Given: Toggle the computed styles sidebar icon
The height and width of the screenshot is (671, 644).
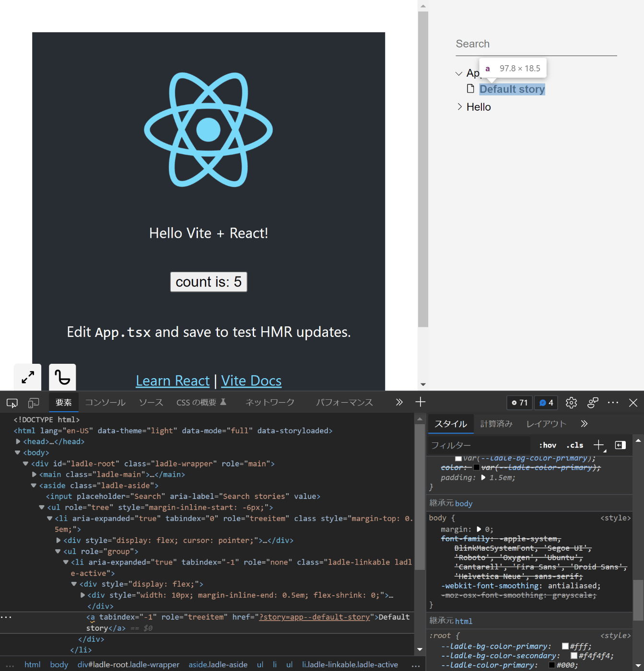Looking at the screenshot, I should click(x=621, y=445).
